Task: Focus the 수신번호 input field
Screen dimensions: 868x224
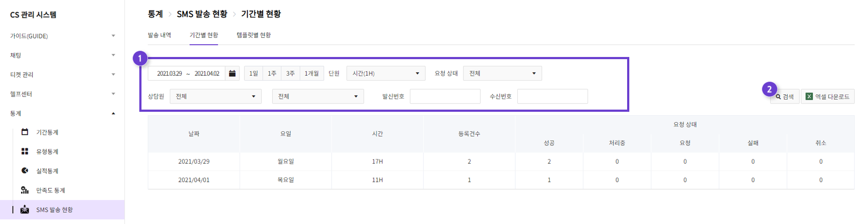Action: [552, 97]
